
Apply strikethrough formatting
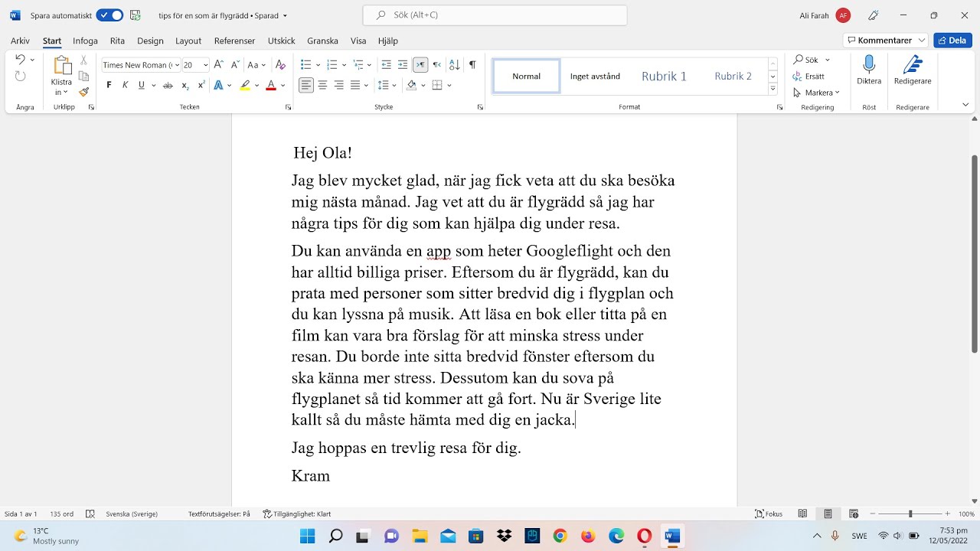[168, 85]
